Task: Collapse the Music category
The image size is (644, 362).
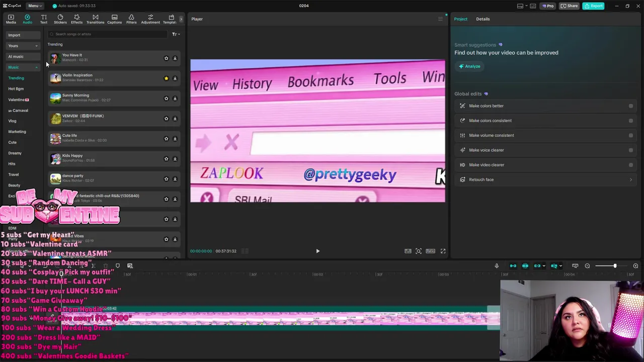Action: (23, 67)
